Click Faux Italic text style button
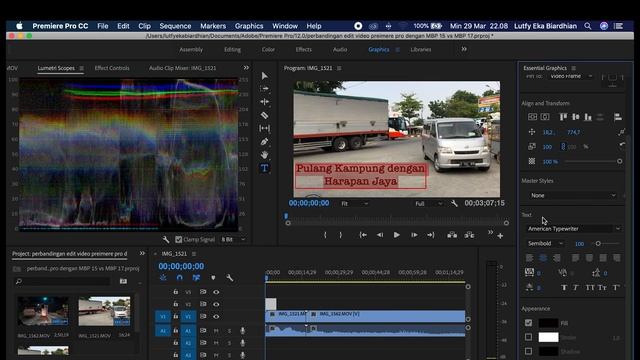Viewport: 640px width, 360px height. point(576,288)
